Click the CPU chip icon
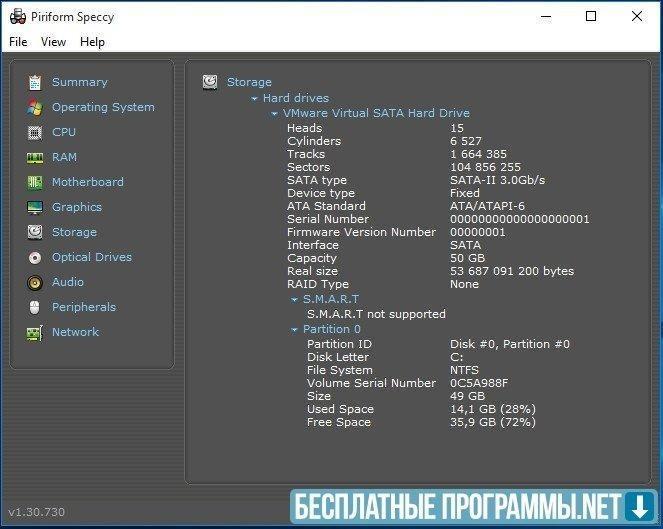The image size is (663, 529). [x=35, y=132]
